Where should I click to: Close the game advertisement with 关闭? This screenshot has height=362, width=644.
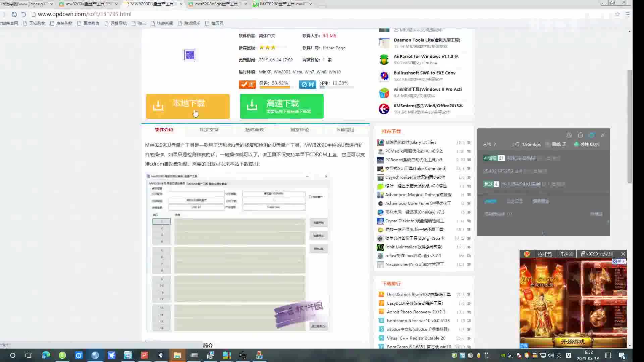619,261
